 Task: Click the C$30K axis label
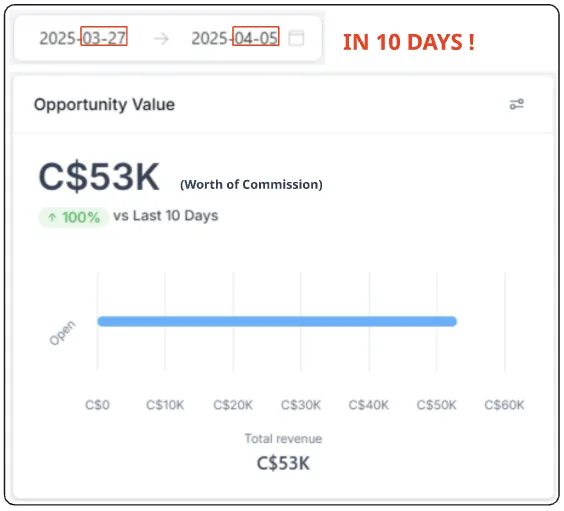[x=301, y=405]
